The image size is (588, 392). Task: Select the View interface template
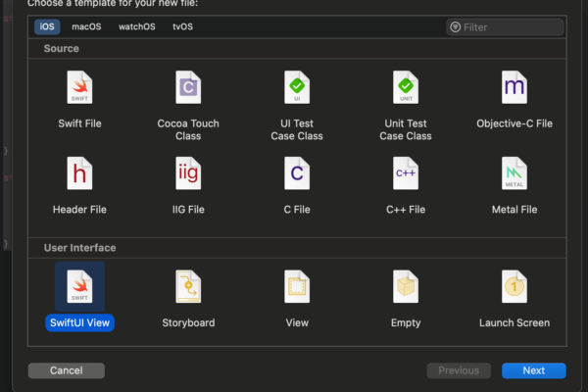click(297, 287)
